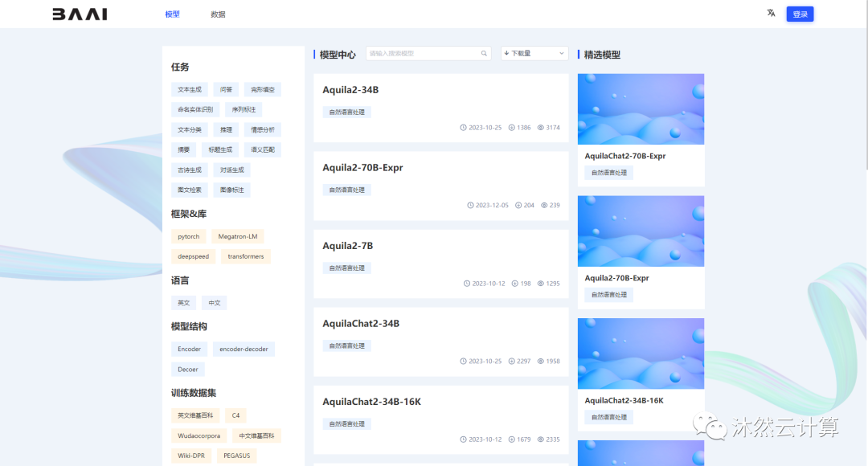
Task: Click the eye icon on Aquila2-70B-Expr card
Action: (x=544, y=206)
